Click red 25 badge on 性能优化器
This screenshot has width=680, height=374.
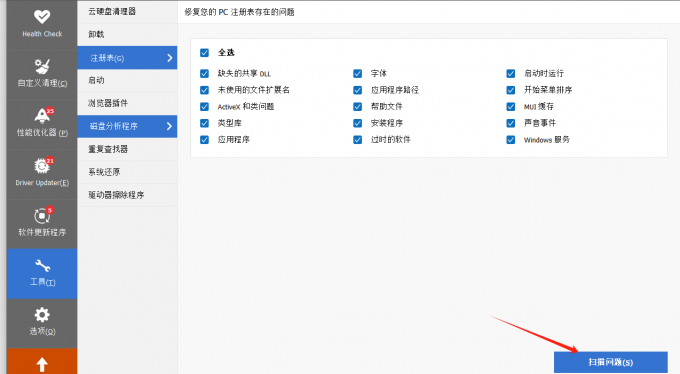tap(50, 111)
